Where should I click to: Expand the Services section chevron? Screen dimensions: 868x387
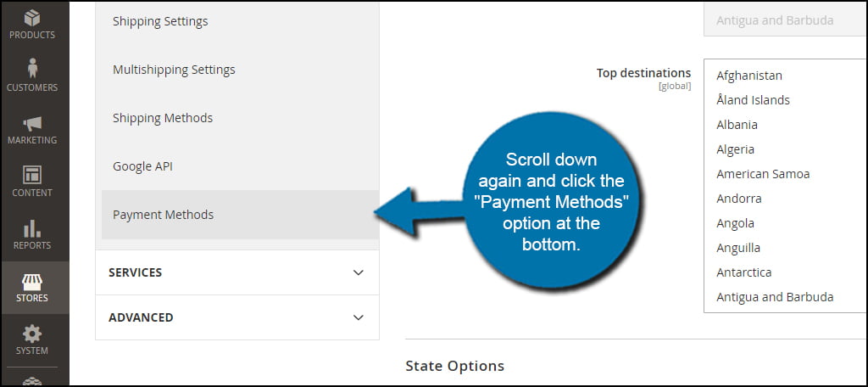(x=359, y=272)
